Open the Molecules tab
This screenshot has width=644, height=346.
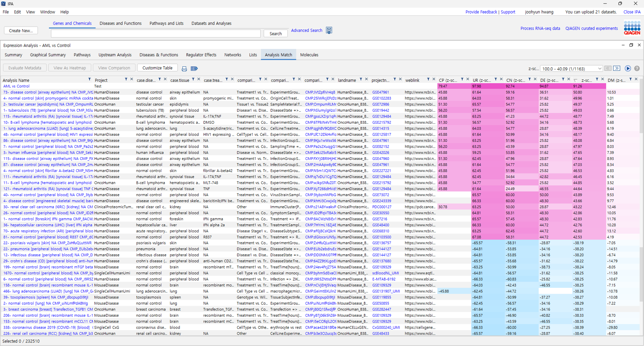tap(309, 55)
